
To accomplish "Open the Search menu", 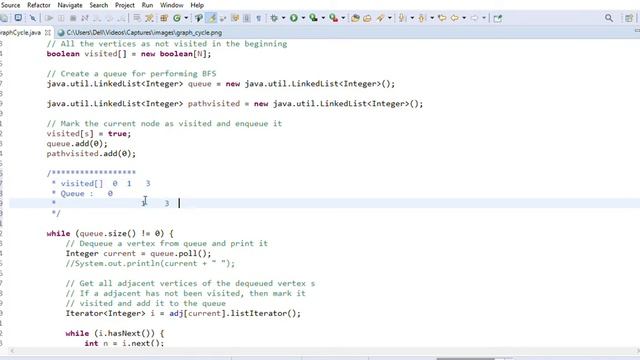I will pos(99,5).
